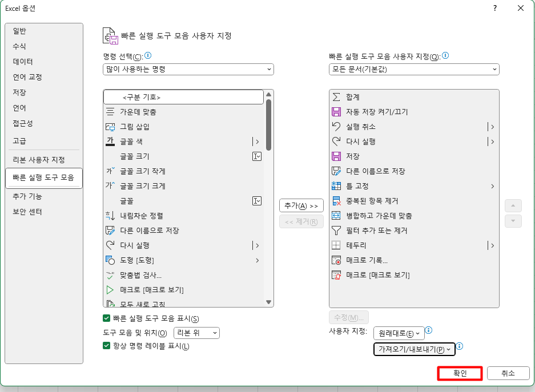Select the 글꼴 크기 command row
This screenshot has width=535, height=392.
click(183, 156)
